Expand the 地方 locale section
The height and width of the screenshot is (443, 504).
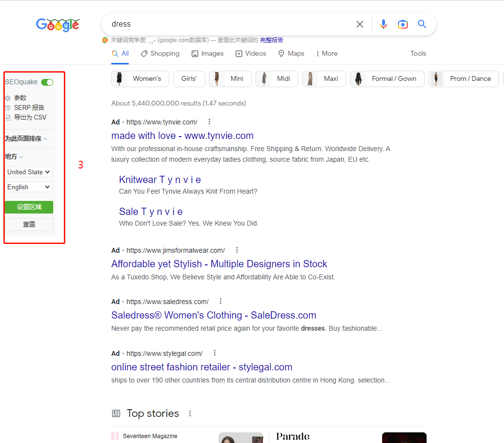[x=14, y=156]
